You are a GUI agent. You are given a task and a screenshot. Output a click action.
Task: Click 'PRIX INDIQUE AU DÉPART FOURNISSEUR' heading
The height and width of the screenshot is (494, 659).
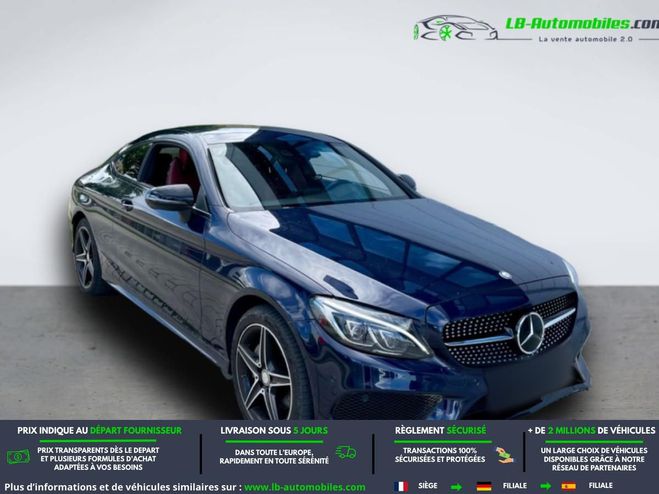(x=100, y=431)
